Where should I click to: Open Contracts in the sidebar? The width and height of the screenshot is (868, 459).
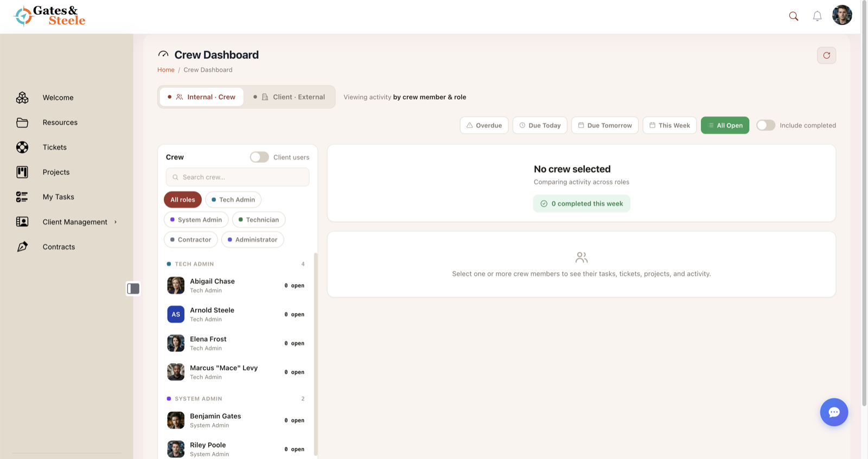click(59, 247)
